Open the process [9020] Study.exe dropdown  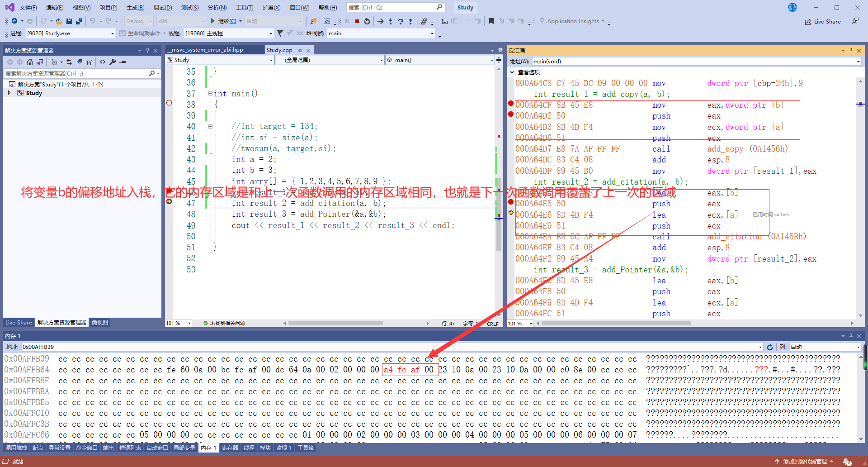coord(71,33)
